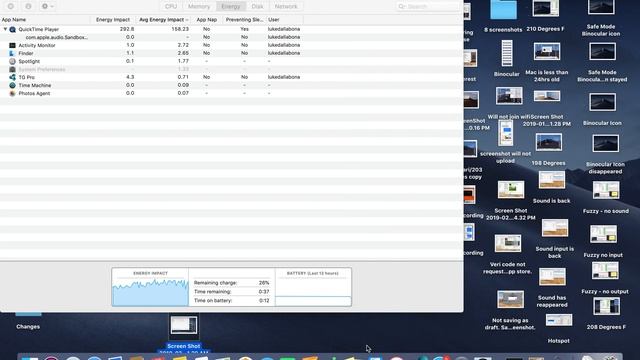Screen dimensions: 640x360
Task: Select the 208 Degrees F desktop file
Action: (x=606, y=307)
